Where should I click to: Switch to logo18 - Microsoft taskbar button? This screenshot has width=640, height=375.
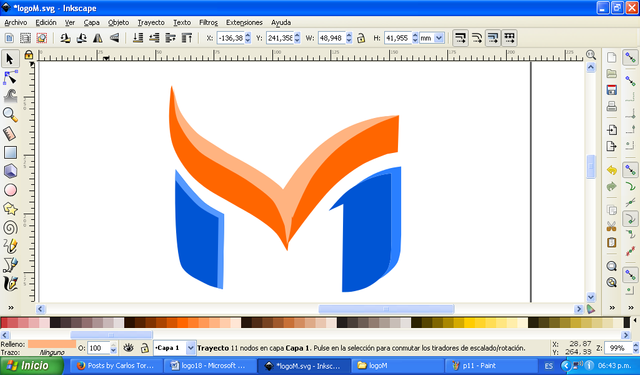[209, 366]
